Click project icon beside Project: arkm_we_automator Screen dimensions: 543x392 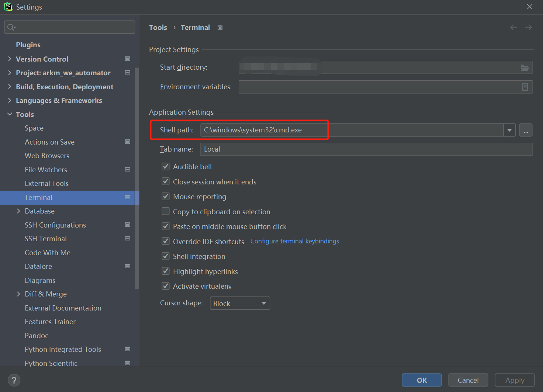click(128, 72)
